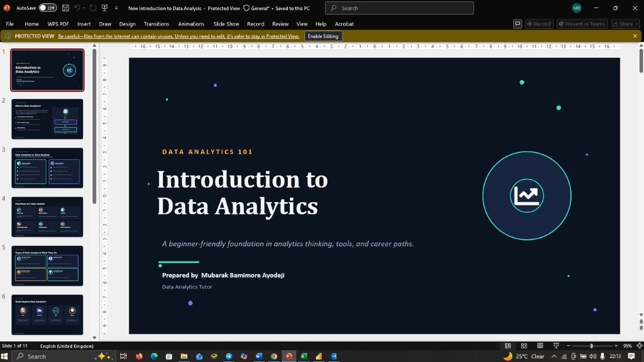
Task: Select slide 4 thumbnail Functions of a Data Analyst
Action: point(47,217)
